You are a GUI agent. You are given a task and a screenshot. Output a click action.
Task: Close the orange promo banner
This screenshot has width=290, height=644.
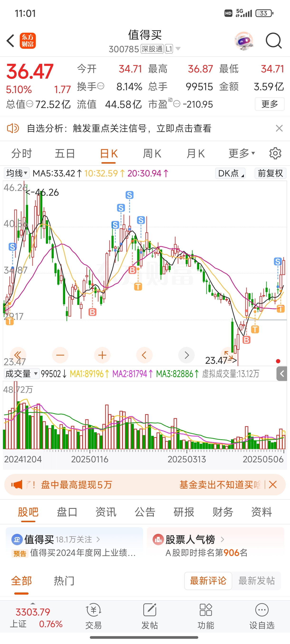tap(273, 485)
